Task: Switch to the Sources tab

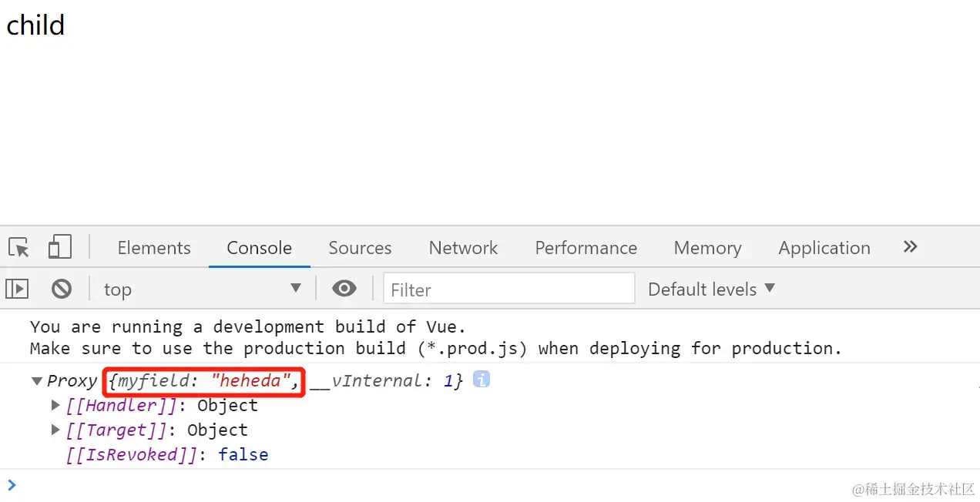Action: tap(360, 248)
